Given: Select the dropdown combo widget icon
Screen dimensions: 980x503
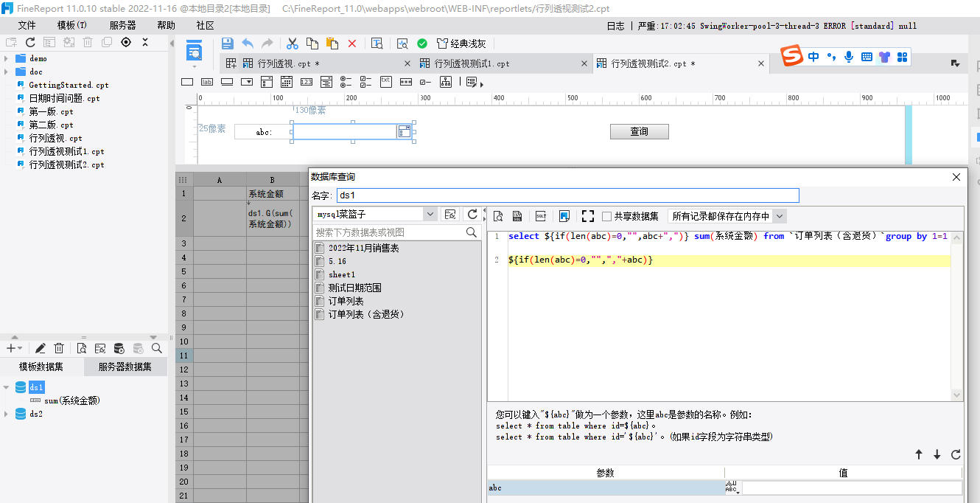Looking at the screenshot, I should point(247,82).
